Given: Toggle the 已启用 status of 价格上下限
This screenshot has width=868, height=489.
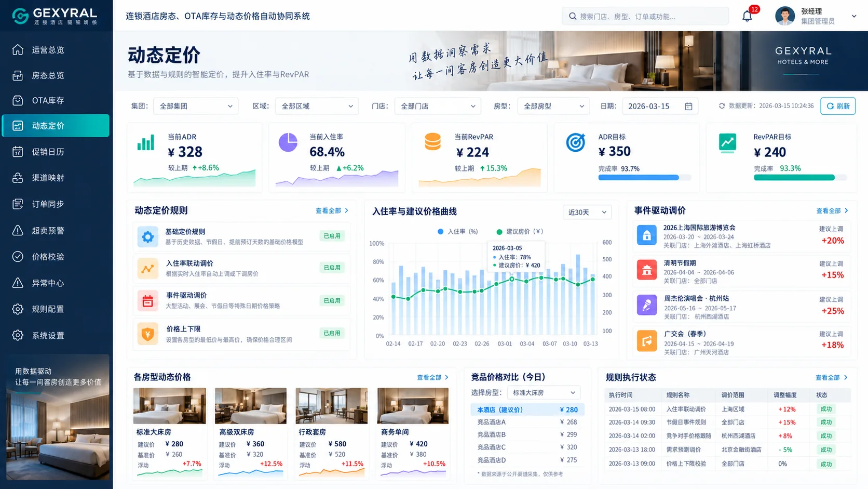Looking at the screenshot, I should (332, 333).
